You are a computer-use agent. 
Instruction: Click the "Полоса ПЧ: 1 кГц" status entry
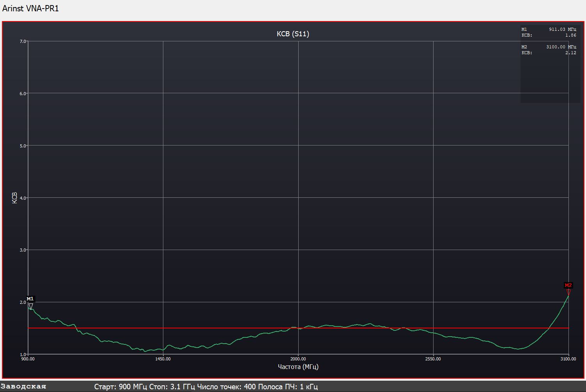click(x=288, y=387)
